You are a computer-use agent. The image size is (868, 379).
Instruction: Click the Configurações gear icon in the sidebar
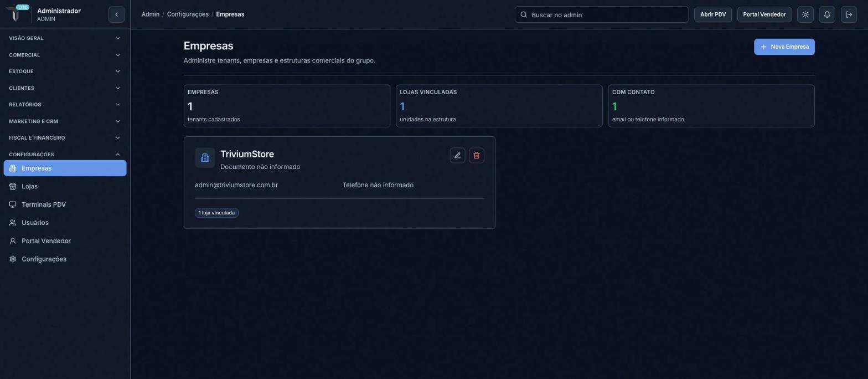pyautogui.click(x=13, y=259)
